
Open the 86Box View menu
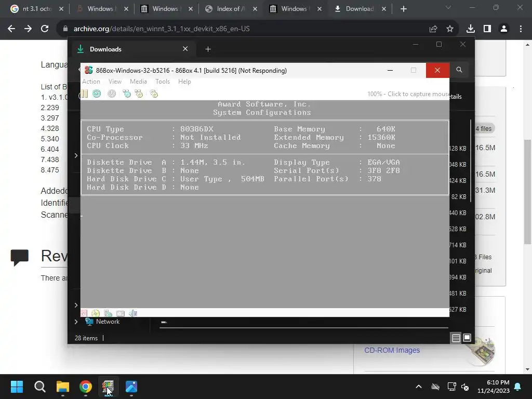click(x=115, y=82)
